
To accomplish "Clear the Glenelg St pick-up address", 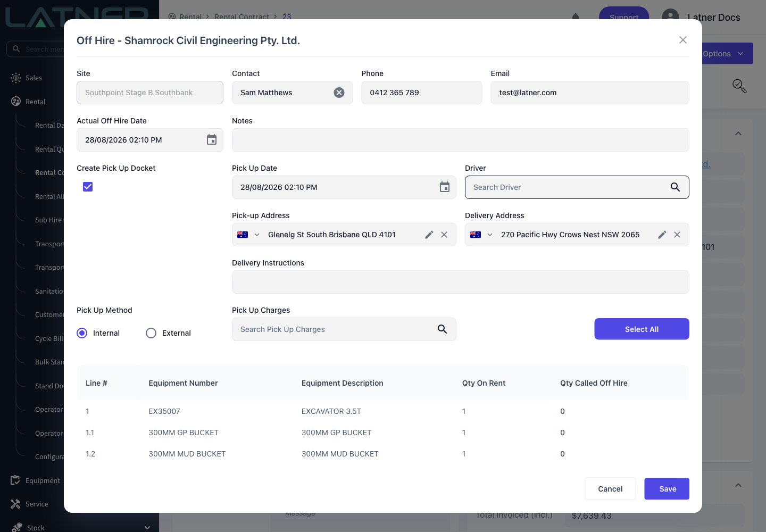I will 444,235.
